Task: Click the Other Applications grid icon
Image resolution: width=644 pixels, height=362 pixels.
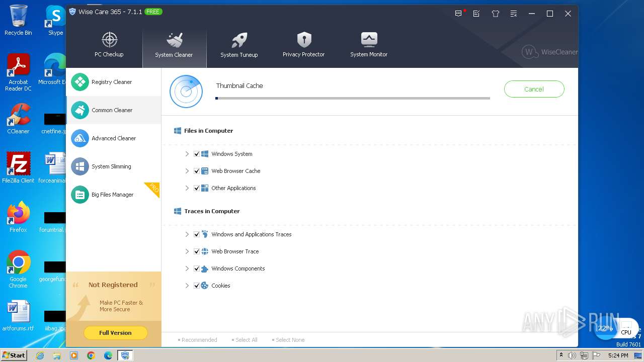Action: [x=205, y=188]
